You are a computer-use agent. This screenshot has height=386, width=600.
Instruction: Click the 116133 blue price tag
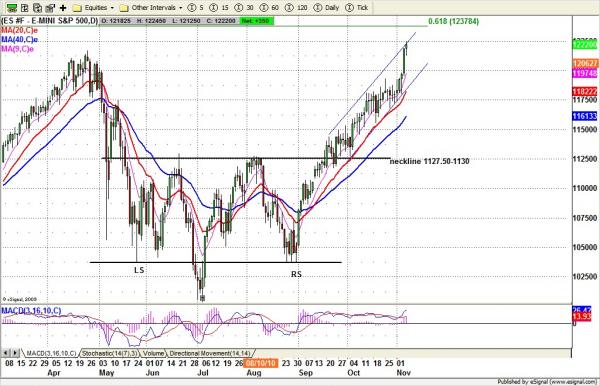pyautogui.click(x=585, y=116)
